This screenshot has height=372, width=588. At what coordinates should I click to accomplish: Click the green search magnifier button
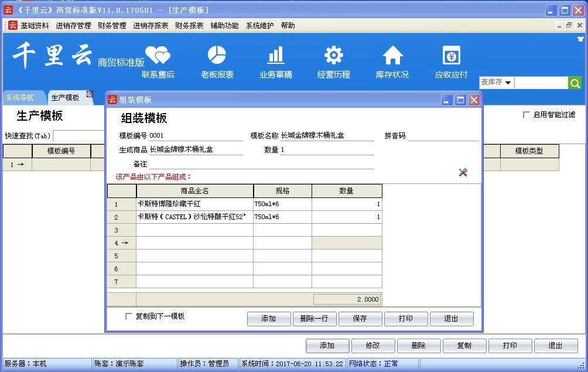[575, 83]
